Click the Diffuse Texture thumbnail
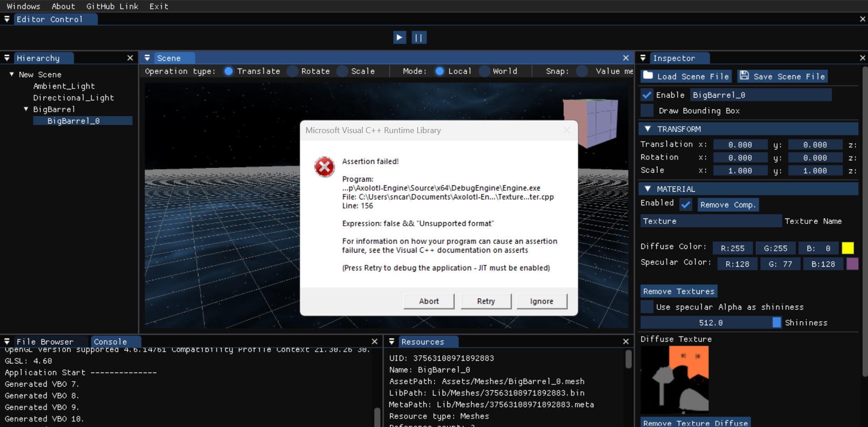Image resolution: width=868 pixels, height=427 pixels. (674, 378)
